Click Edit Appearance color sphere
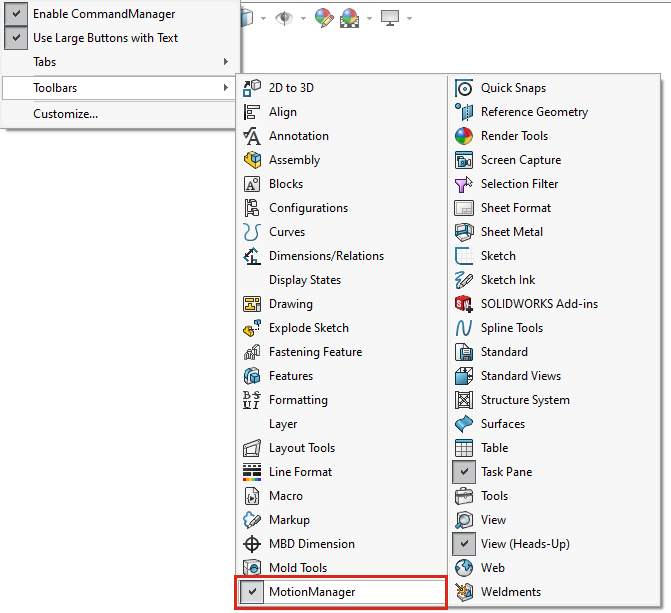The width and height of the screenshot is (671, 613). pyautogui.click(x=322, y=18)
